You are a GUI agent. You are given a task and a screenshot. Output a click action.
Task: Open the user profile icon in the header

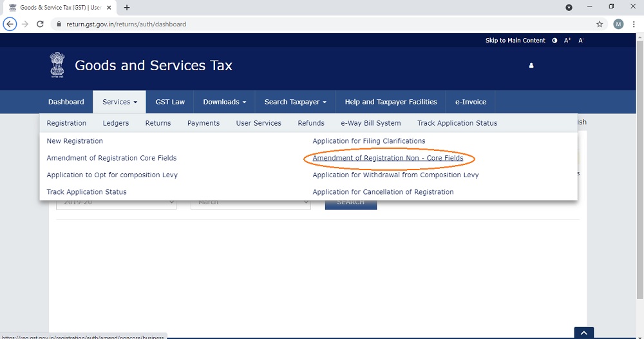pos(531,65)
